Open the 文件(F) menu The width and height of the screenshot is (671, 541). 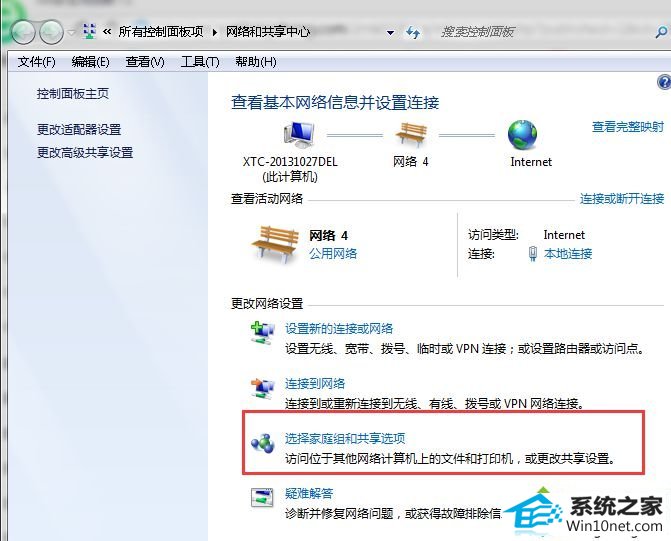[x=37, y=62]
